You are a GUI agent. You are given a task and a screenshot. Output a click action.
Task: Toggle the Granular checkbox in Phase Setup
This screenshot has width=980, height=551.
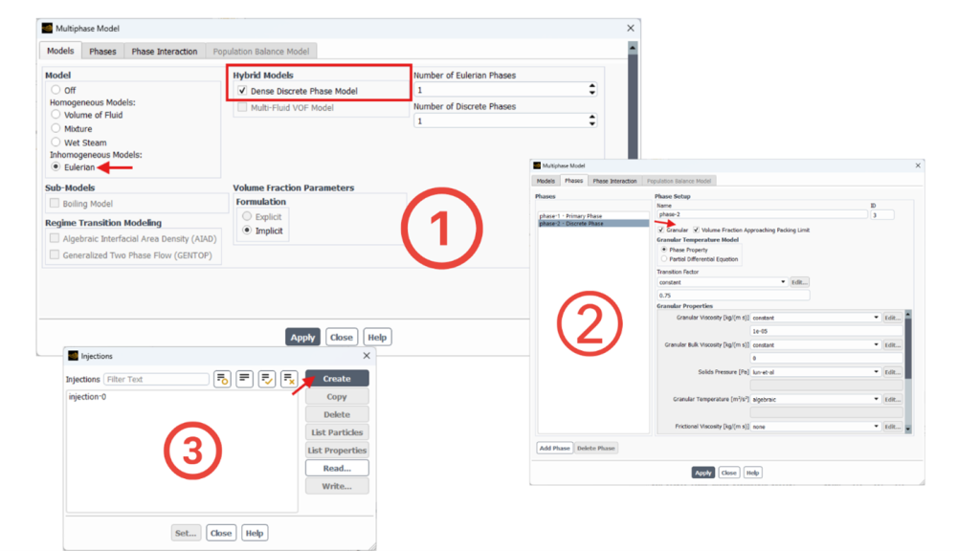click(x=661, y=231)
